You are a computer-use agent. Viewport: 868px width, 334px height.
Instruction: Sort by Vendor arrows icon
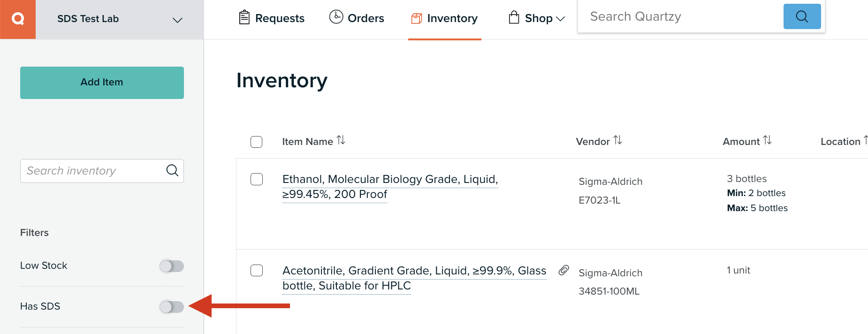pyautogui.click(x=618, y=140)
